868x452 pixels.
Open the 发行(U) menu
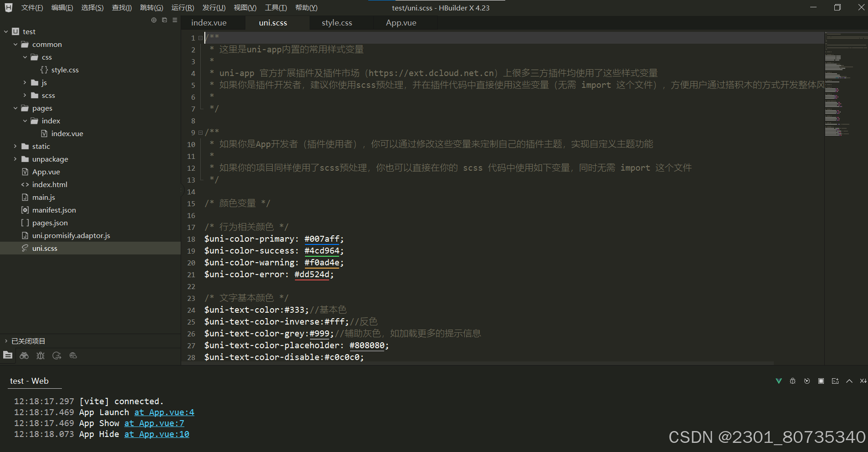click(213, 8)
